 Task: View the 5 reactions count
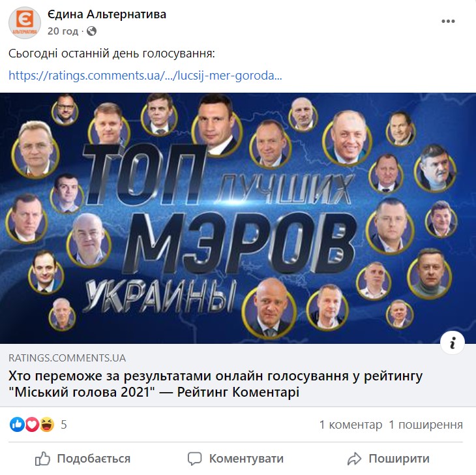(63, 424)
